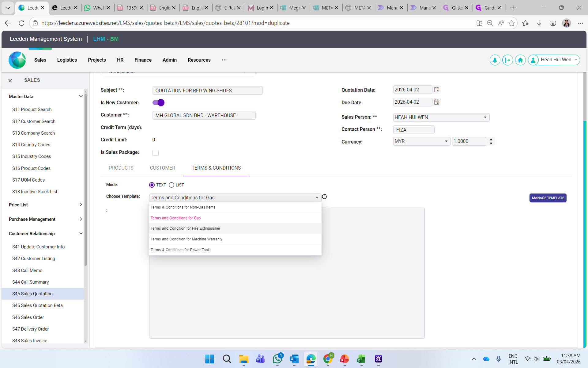This screenshot has height=368, width=588.
Task: Open the Finance menu
Action: click(143, 60)
